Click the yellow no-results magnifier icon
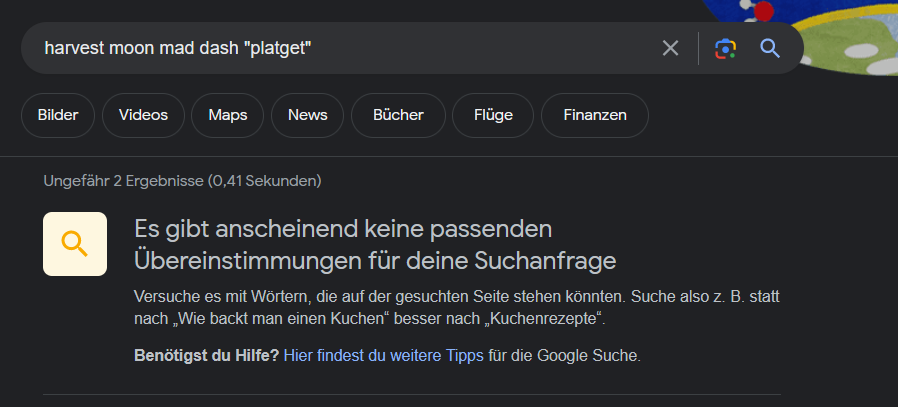The image size is (898, 407). tap(75, 244)
